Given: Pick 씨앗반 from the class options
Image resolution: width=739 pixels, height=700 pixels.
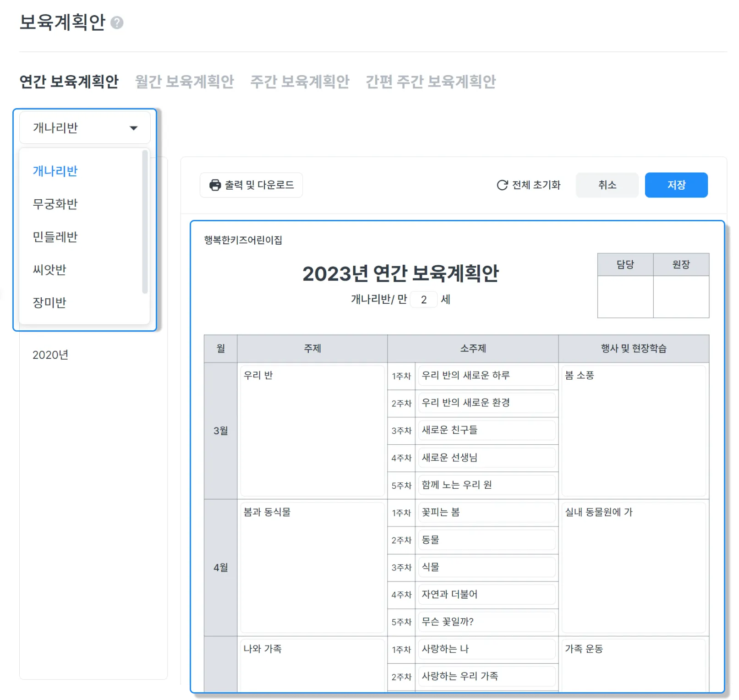Looking at the screenshot, I should [49, 270].
